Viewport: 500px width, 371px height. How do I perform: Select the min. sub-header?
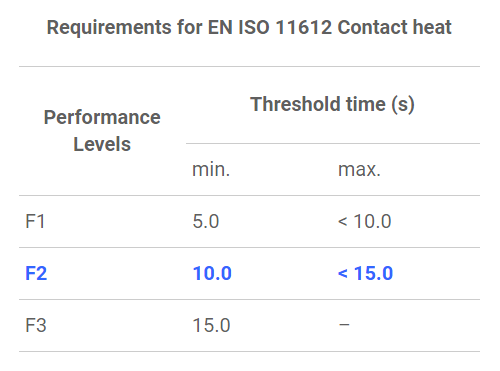(x=211, y=169)
